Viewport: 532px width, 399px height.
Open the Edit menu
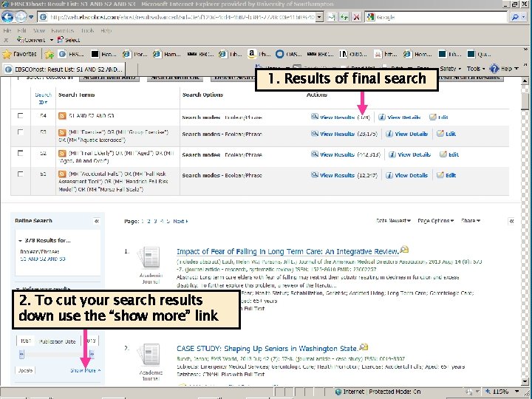[21, 30]
